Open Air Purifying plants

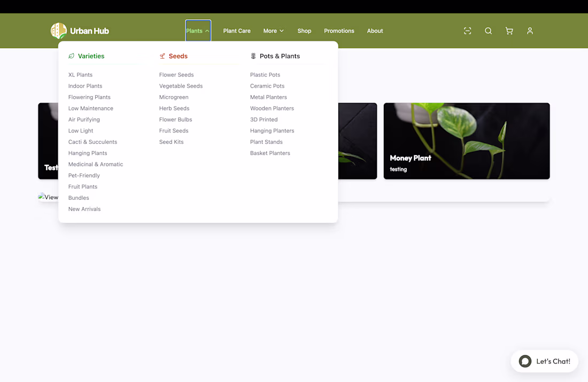pyautogui.click(x=84, y=120)
